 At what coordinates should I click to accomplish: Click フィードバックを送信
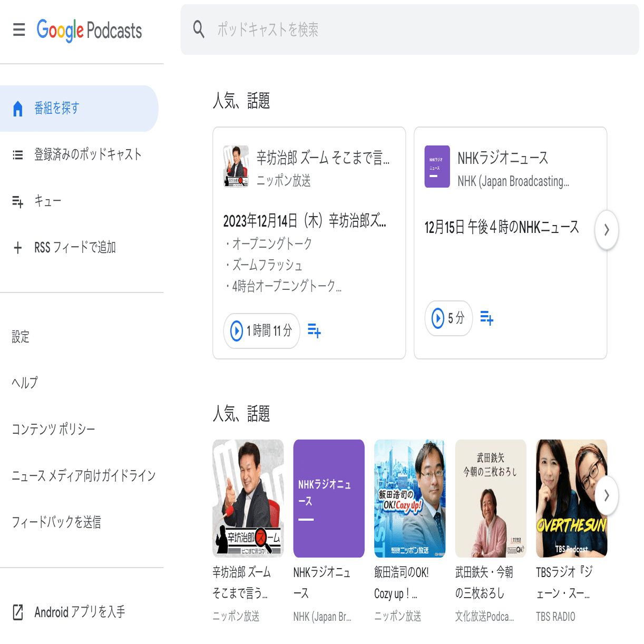click(x=56, y=522)
